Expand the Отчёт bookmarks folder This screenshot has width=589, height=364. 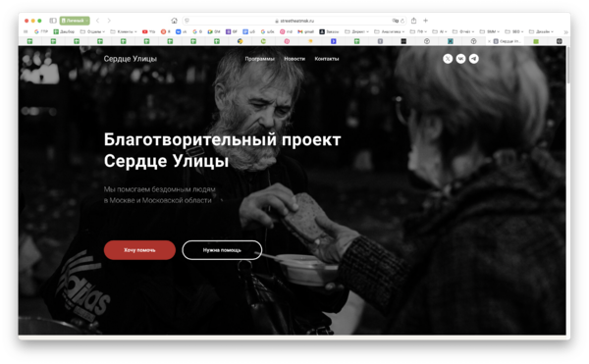[x=463, y=32]
